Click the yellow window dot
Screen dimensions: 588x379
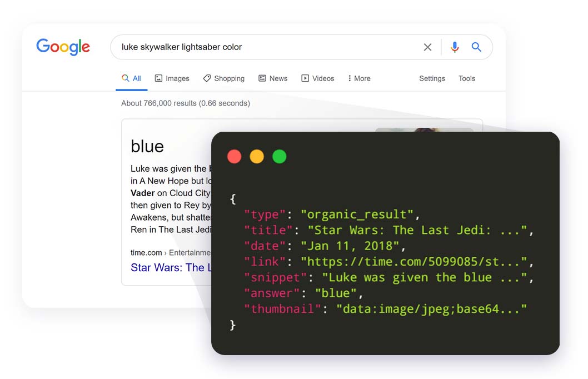tap(257, 157)
